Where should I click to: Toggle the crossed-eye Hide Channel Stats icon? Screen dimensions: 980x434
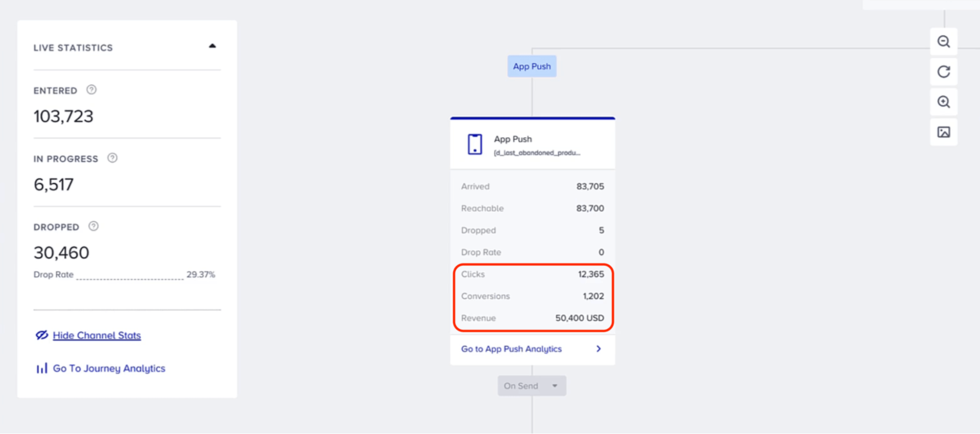(x=42, y=335)
